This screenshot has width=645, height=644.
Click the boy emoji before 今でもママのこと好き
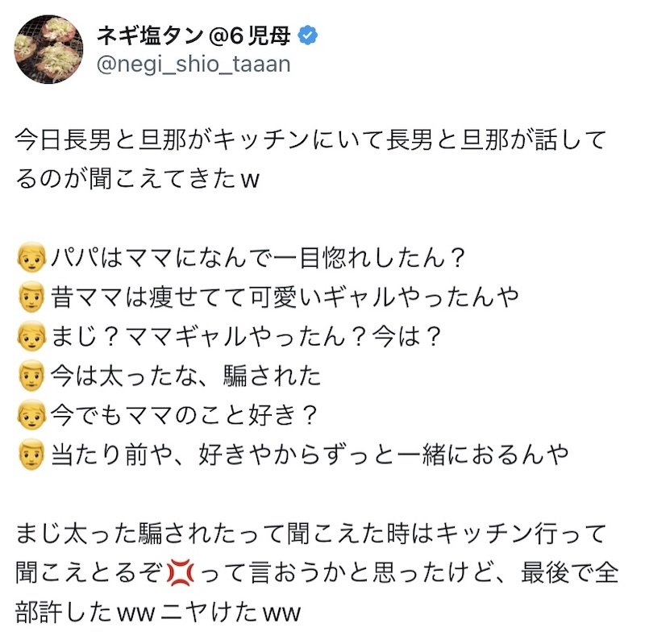pyautogui.click(x=31, y=416)
